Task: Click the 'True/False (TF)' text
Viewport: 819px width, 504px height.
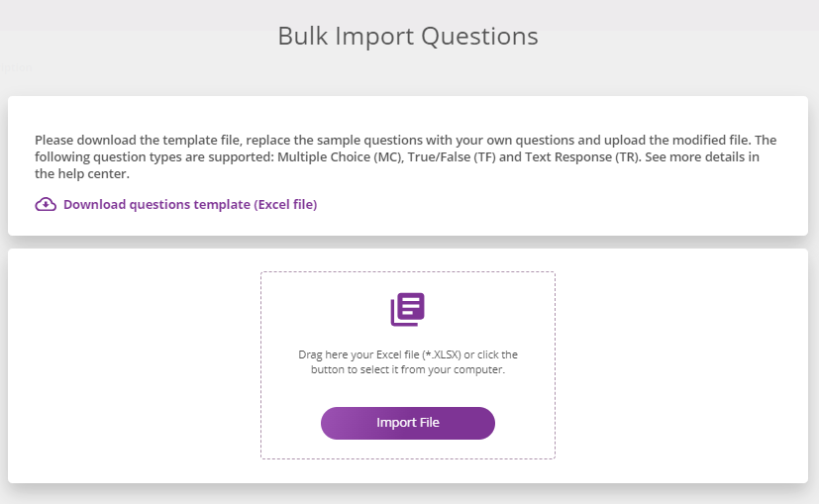Action: tap(452, 157)
